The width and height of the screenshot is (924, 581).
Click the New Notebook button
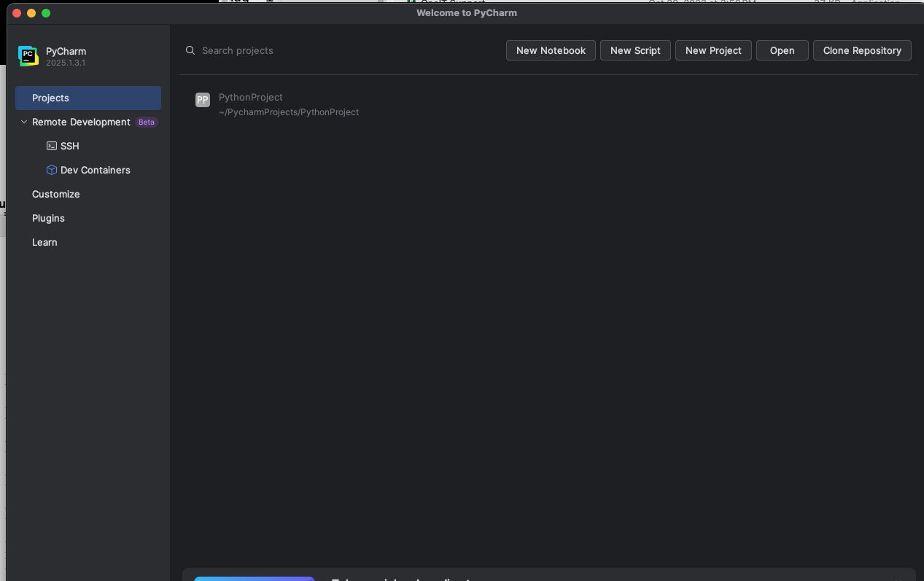click(x=551, y=50)
